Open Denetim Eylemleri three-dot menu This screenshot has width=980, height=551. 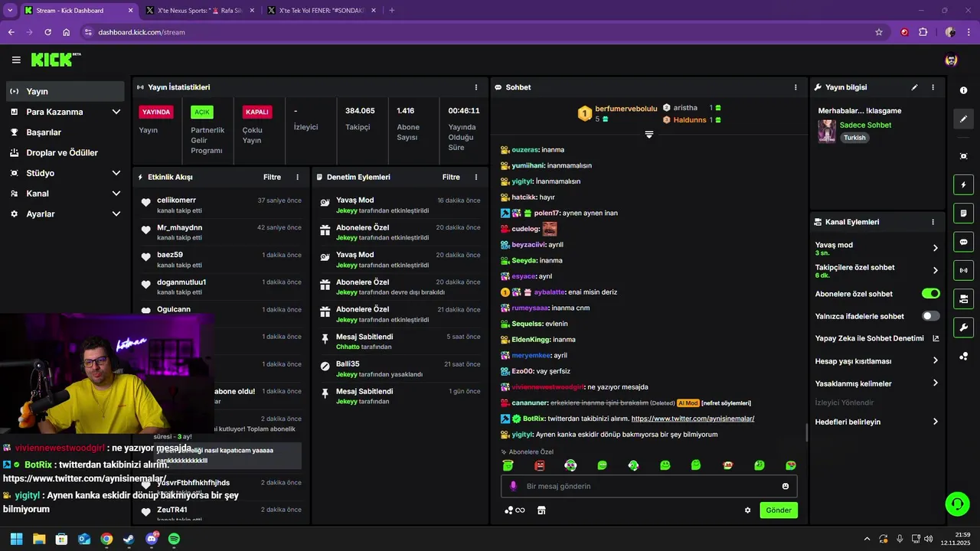(x=476, y=177)
